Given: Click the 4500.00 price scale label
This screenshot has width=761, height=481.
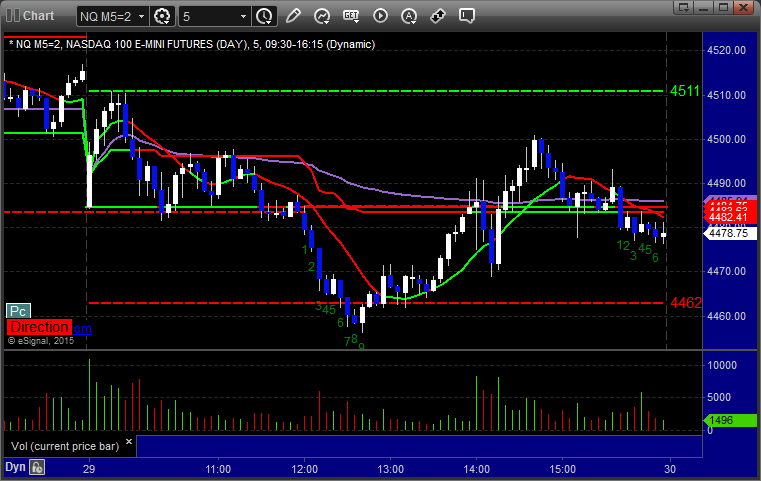Looking at the screenshot, I should (x=727, y=139).
